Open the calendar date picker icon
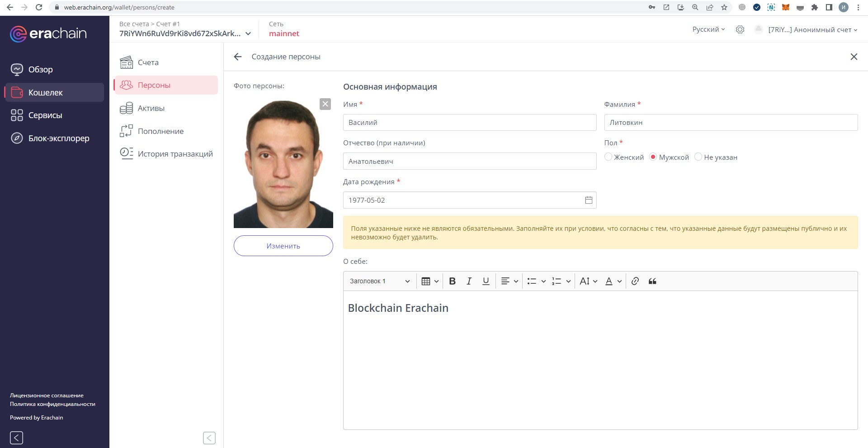 point(588,200)
